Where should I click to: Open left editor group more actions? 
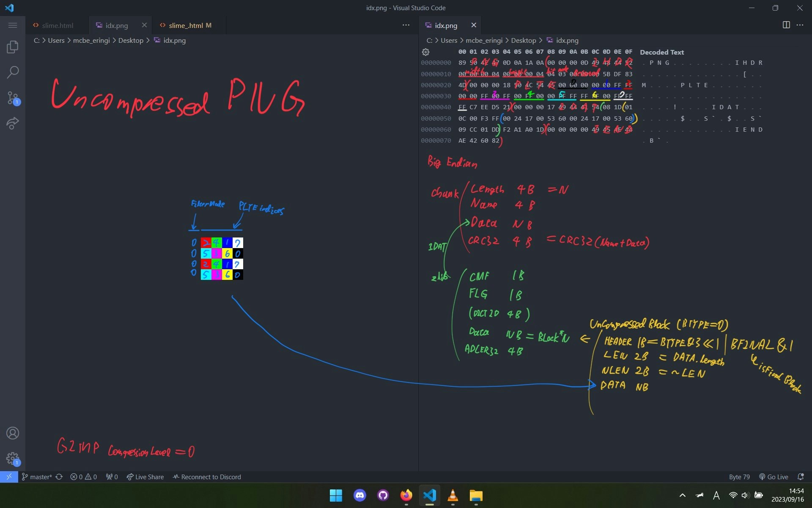(x=406, y=25)
